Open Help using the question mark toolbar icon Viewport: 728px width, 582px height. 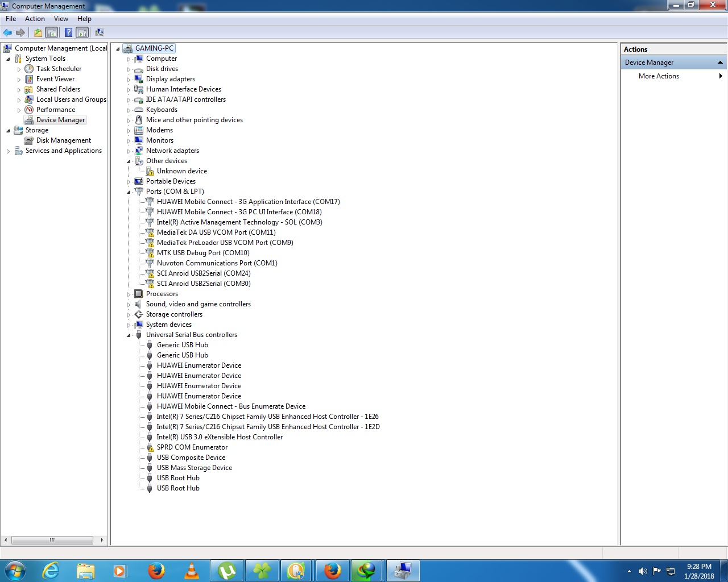point(68,32)
